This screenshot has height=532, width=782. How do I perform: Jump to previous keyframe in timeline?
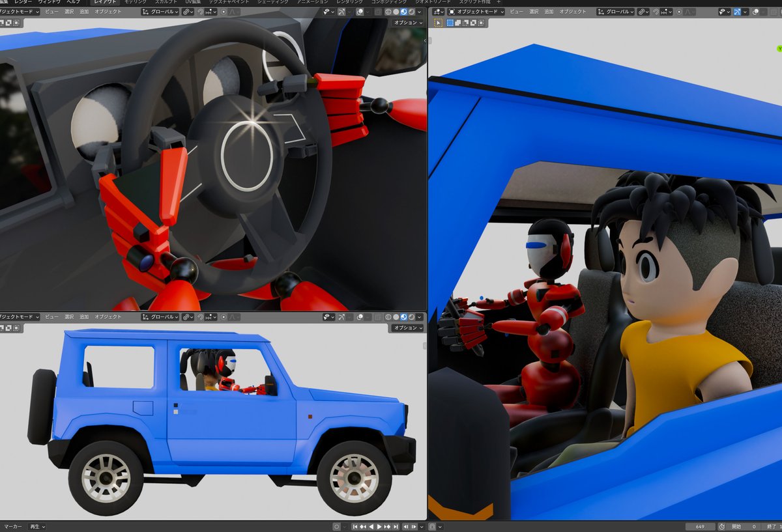tap(363, 526)
